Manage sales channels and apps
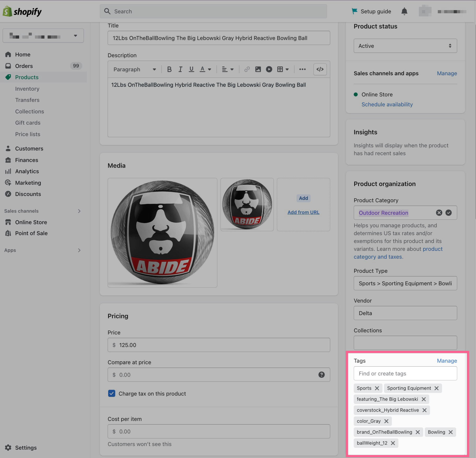Viewport: 476px width, 458px height. [x=447, y=73]
